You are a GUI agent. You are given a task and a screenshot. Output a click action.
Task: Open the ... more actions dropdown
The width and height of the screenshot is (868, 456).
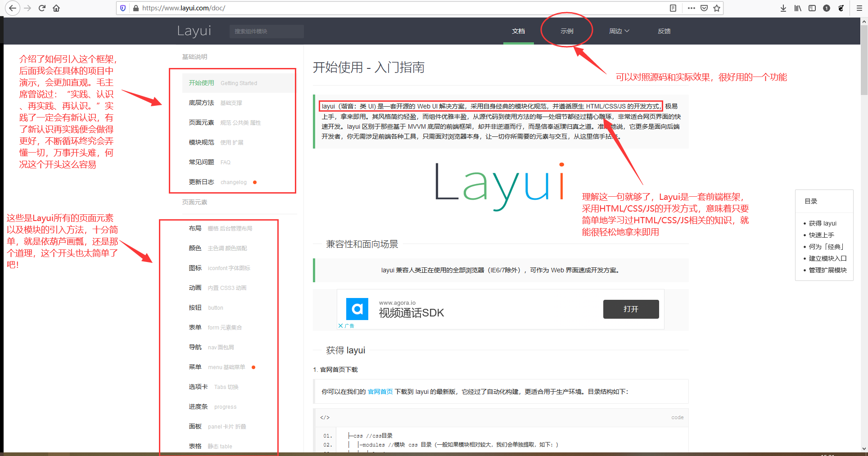pyautogui.click(x=691, y=8)
